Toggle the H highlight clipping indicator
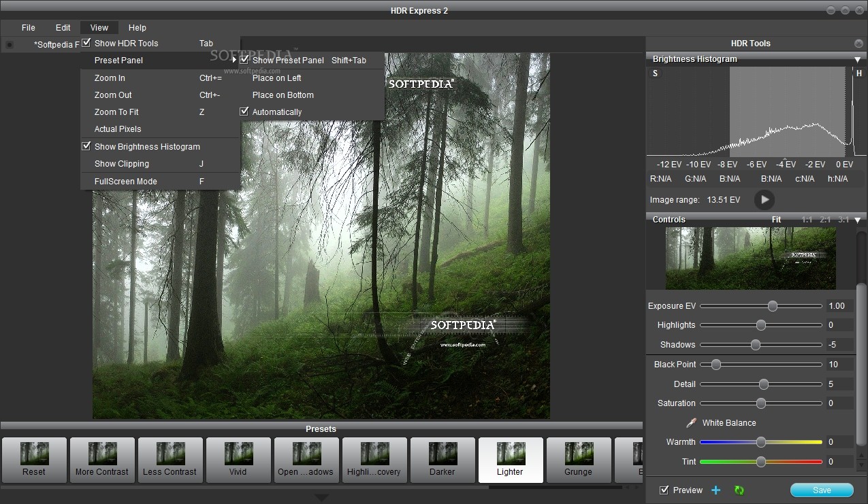Viewport: 868px width, 504px height. click(x=858, y=73)
